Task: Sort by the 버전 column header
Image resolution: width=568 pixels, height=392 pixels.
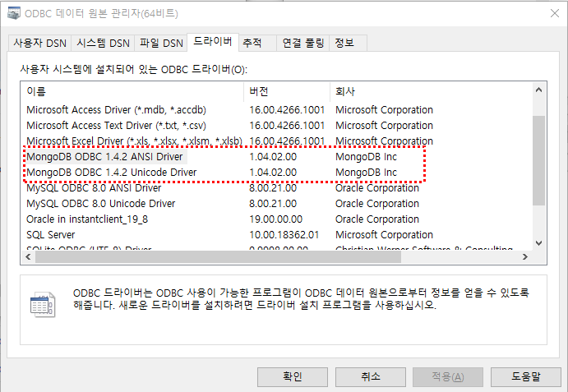Action: coord(287,92)
